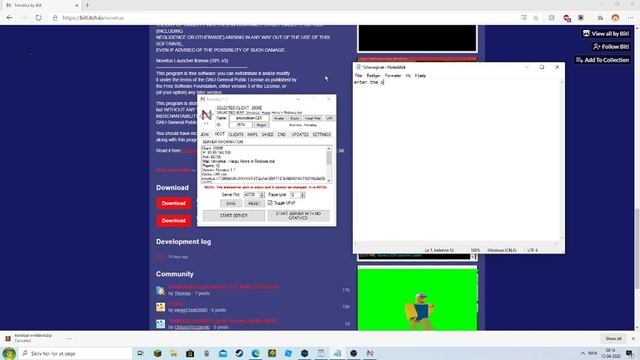Click the padlock site info icon
Image resolution: width=640 pixels, height=360 pixels.
click(55, 18)
